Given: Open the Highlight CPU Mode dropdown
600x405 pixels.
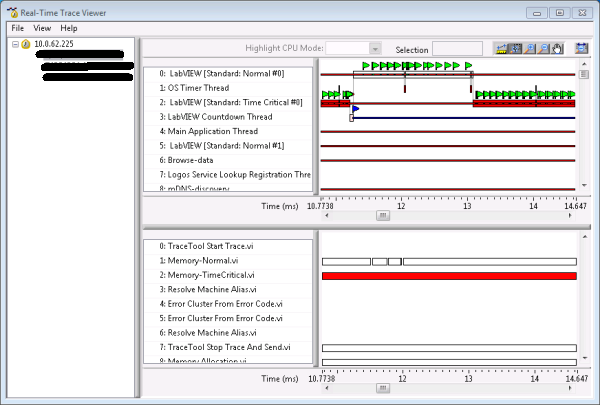Looking at the screenshot, I should 375,48.
